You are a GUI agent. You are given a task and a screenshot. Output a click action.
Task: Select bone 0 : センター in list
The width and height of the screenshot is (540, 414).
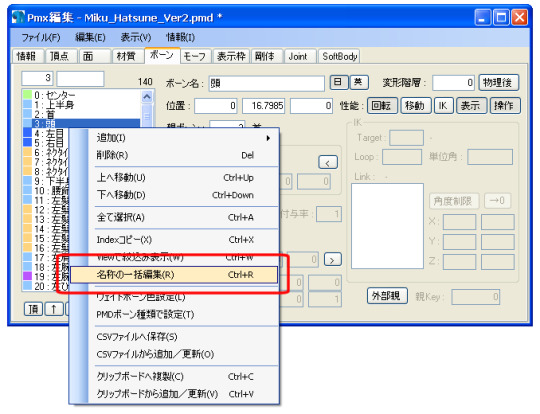pos(82,95)
